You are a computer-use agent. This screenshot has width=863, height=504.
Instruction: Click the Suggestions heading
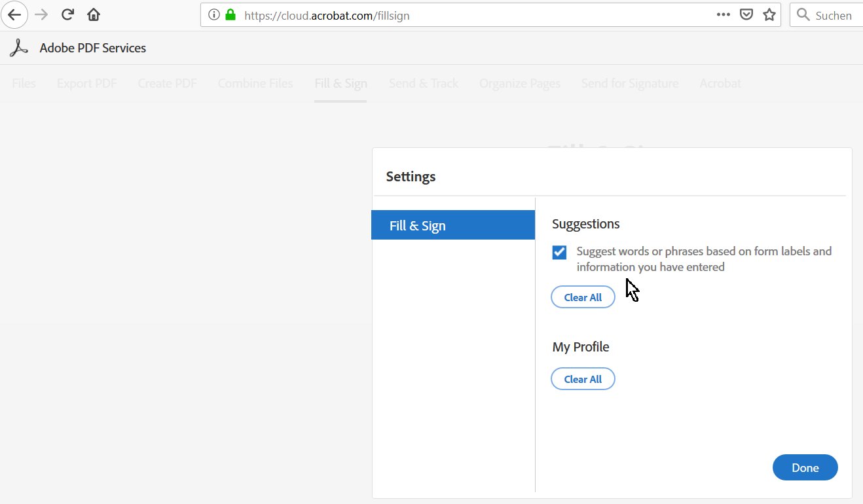[x=586, y=224]
